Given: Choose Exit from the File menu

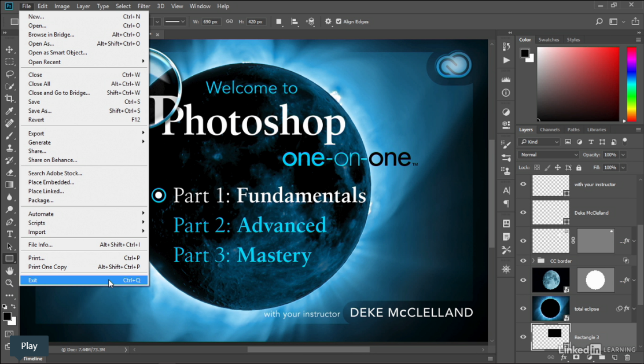Looking at the screenshot, I should tap(84, 280).
